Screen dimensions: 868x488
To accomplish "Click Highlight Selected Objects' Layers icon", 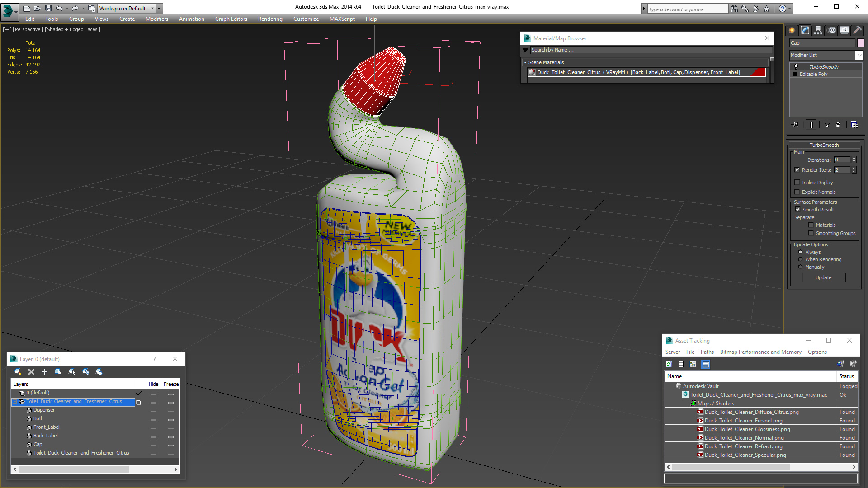I will coord(72,372).
